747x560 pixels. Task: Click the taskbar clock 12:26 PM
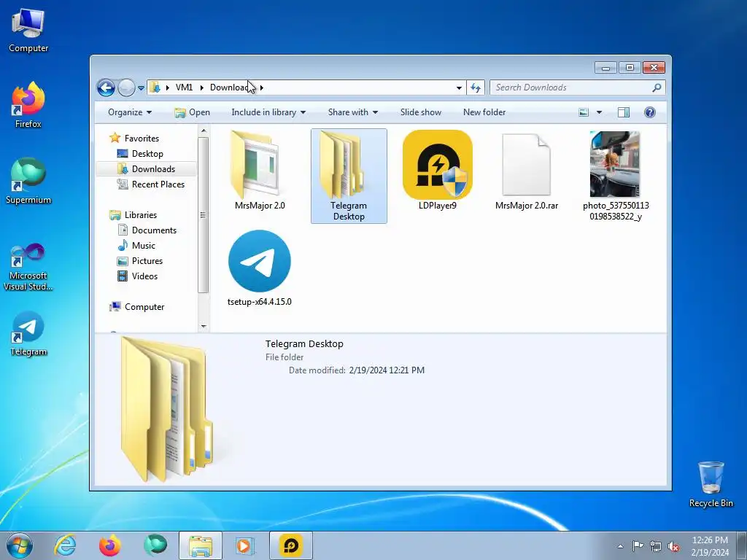pyautogui.click(x=710, y=540)
